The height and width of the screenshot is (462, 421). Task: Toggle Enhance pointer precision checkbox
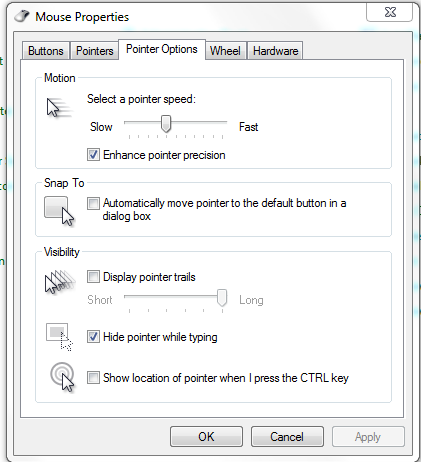coord(93,155)
